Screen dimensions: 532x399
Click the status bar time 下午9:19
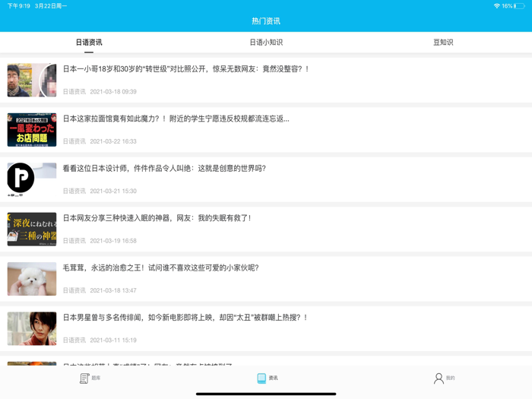19,6
